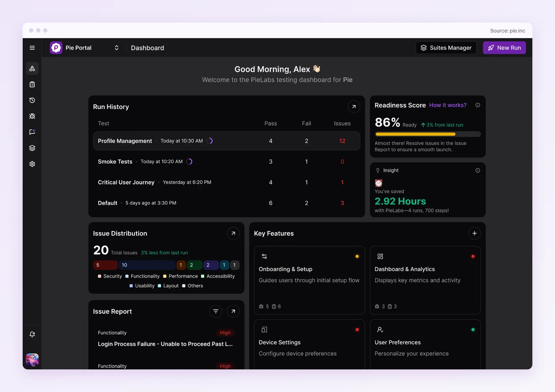555x392 pixels.
Task: Open the run history clock sidebar icon
Action: [32, 100]
